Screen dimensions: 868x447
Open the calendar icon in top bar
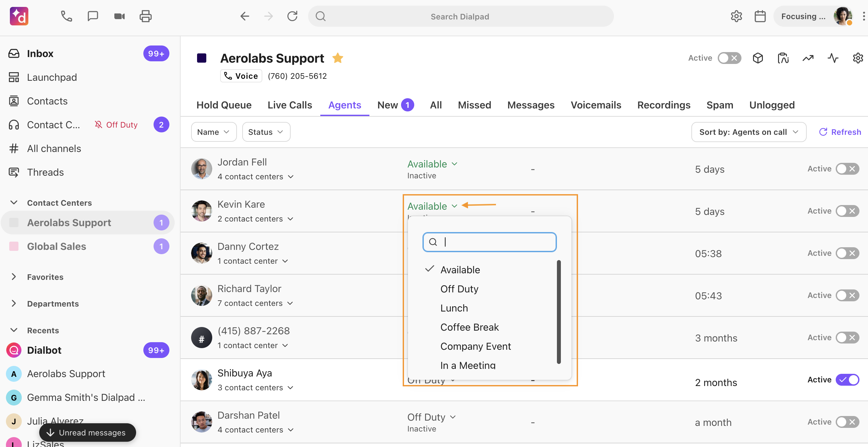point(760,16)
